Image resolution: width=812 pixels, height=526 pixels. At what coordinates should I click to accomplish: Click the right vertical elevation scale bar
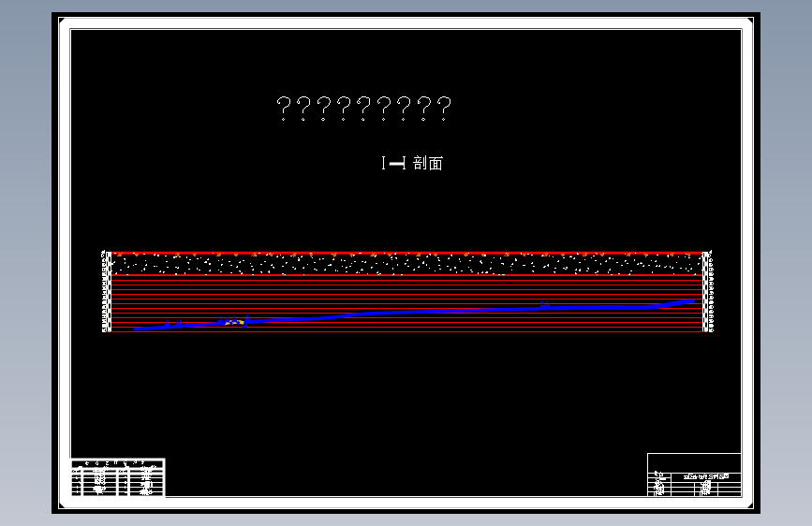tap(707, 291)
